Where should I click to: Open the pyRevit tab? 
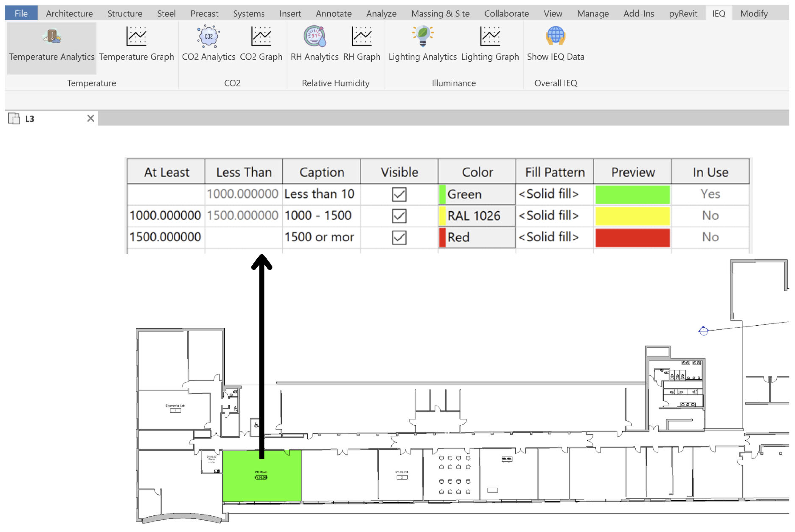point(683,13)
